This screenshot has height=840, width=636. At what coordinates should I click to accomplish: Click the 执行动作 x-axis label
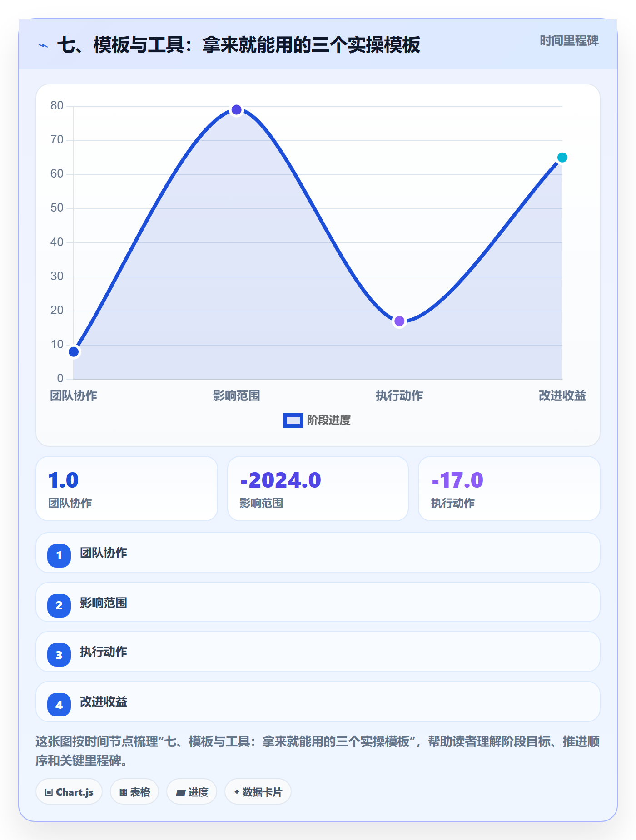(399, 396)
